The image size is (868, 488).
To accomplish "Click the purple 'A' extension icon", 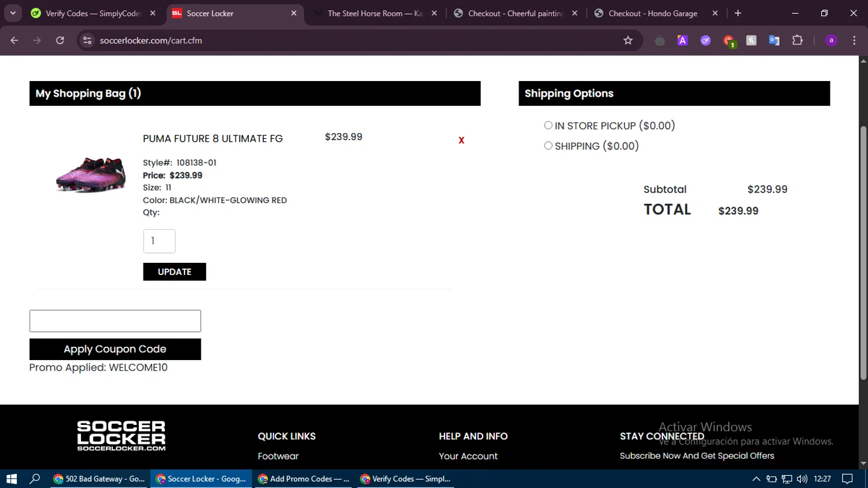I will point(683,41).
